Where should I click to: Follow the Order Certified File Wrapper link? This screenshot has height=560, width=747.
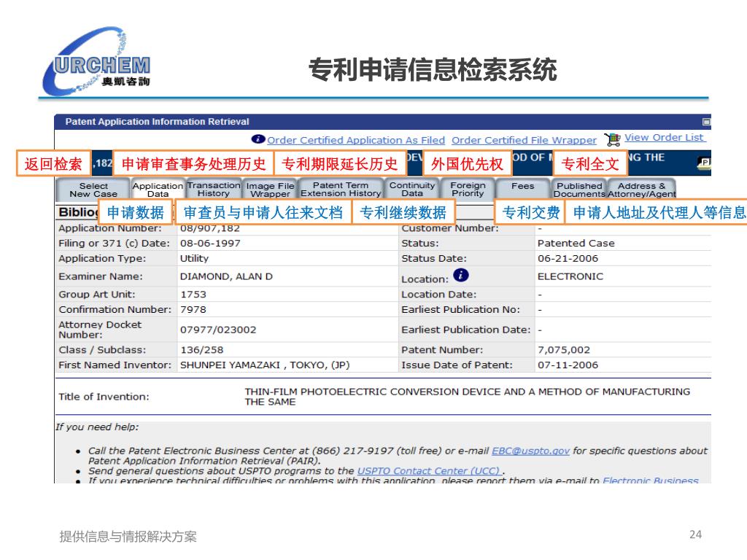[524, 140]
